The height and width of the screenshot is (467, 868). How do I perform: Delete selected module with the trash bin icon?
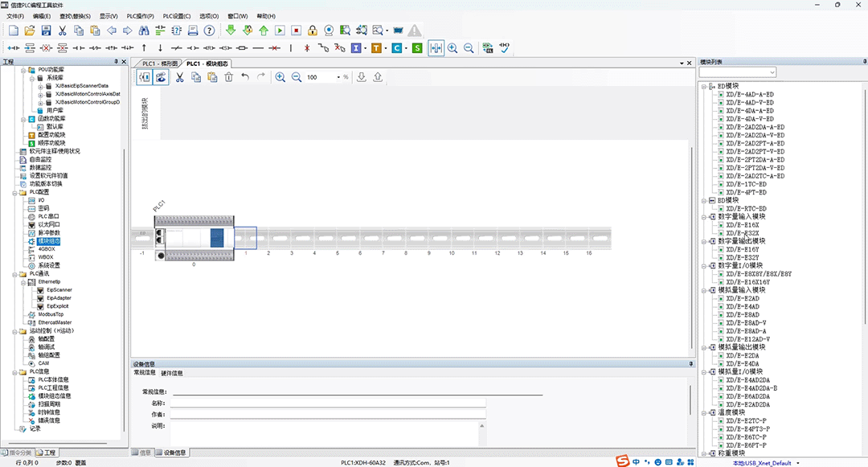(228, 77)
